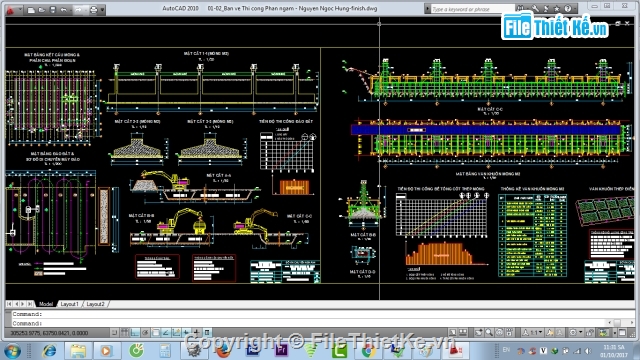Screen dimensions: 640x360
Task: Click the Open file icon
Action: [x=42, y=10]
